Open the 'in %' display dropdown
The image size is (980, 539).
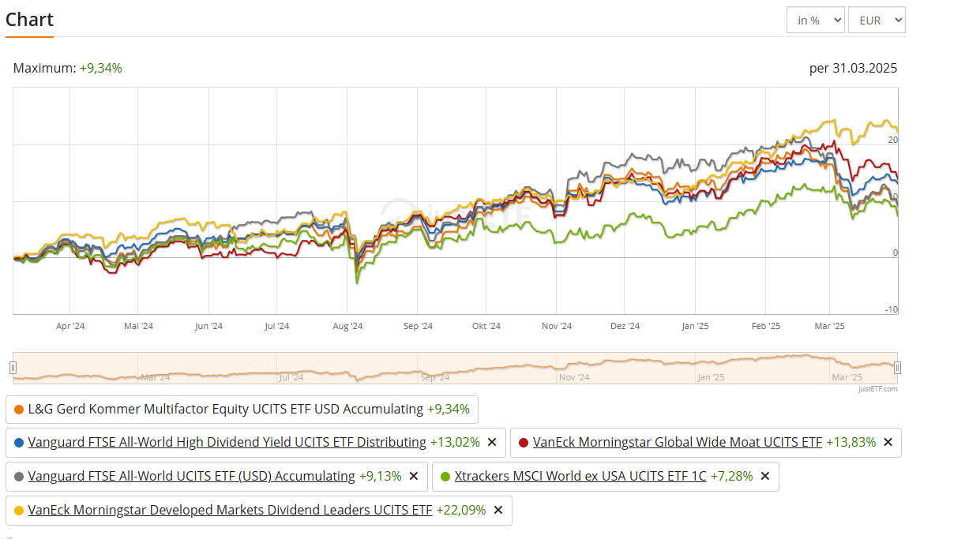tap(815, 21)
